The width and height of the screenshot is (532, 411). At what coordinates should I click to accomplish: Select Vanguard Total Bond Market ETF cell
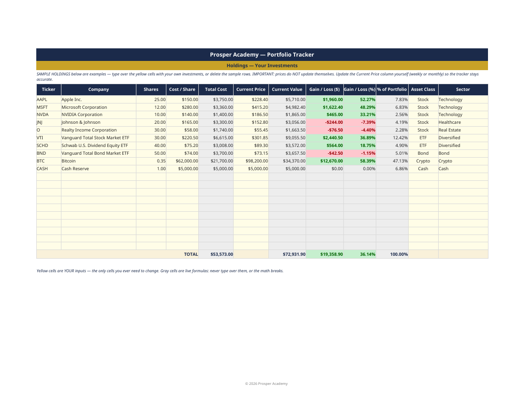click(x=98, y=153)
